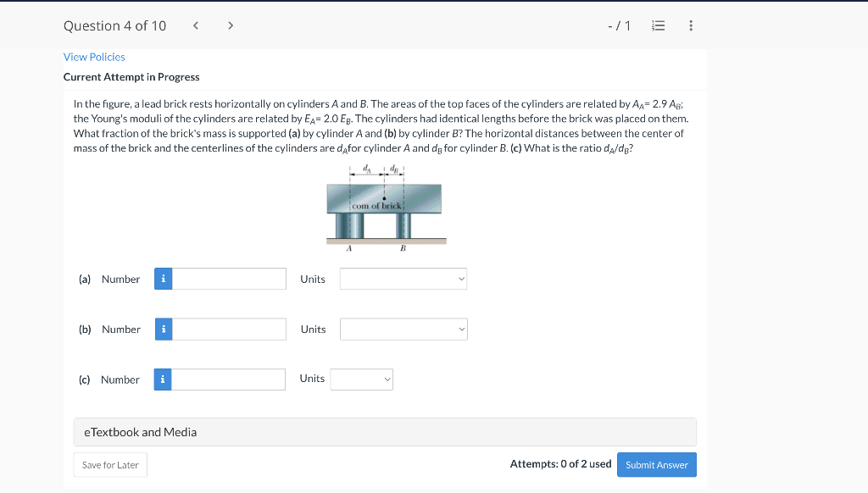Focus the Number field for part (a)
The height and width of the screenshot is (493, 868).
click(229, 279)
